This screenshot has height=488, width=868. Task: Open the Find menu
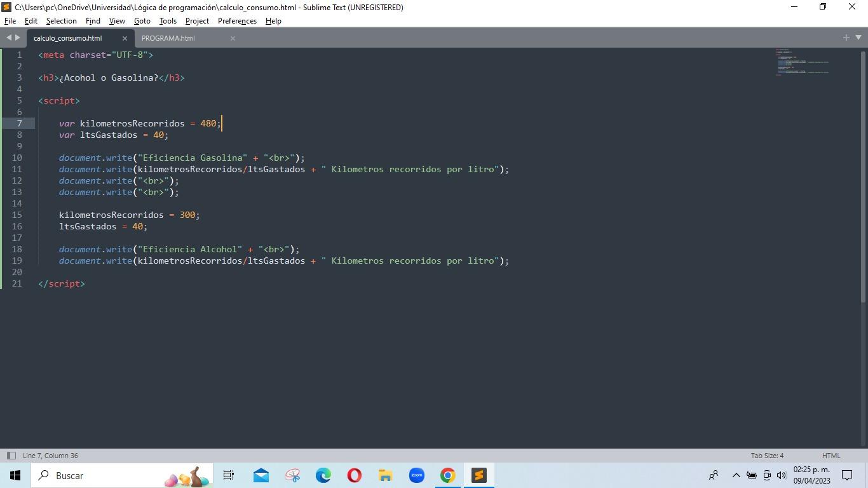93,21
